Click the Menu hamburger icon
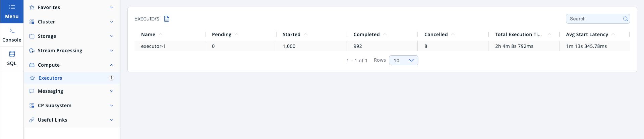 click(12, 7)
